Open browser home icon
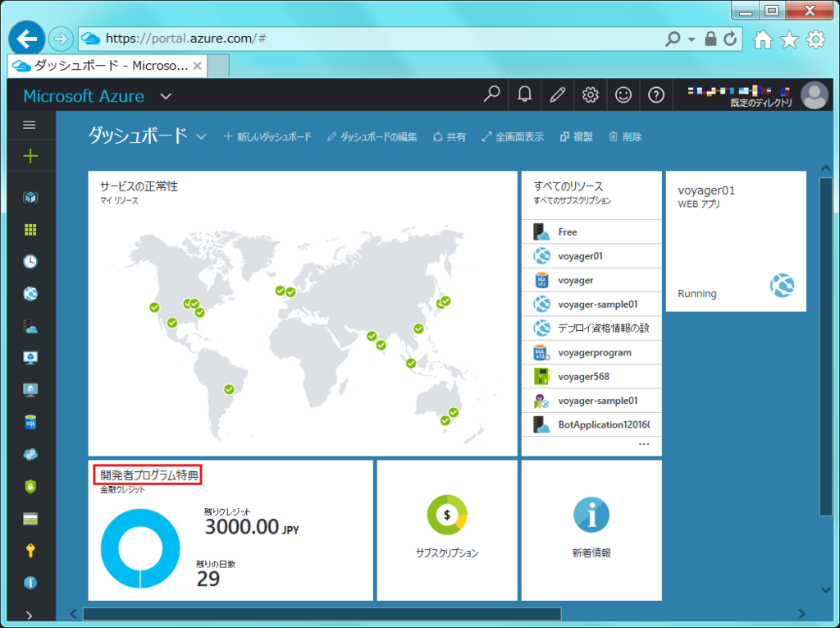840x628 pixels. click(x=763, y=39)
